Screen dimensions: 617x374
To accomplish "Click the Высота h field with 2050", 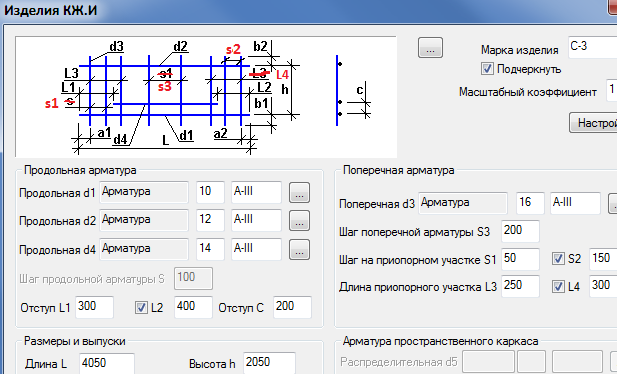I will (269, 363).
